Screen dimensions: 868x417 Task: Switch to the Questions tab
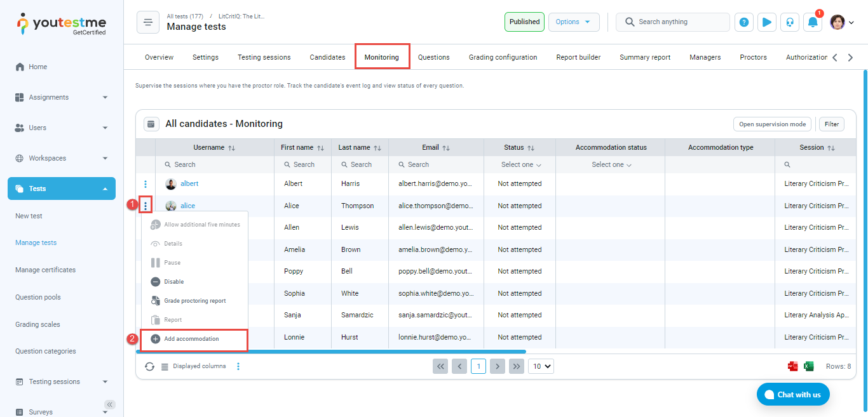[433, 57]
